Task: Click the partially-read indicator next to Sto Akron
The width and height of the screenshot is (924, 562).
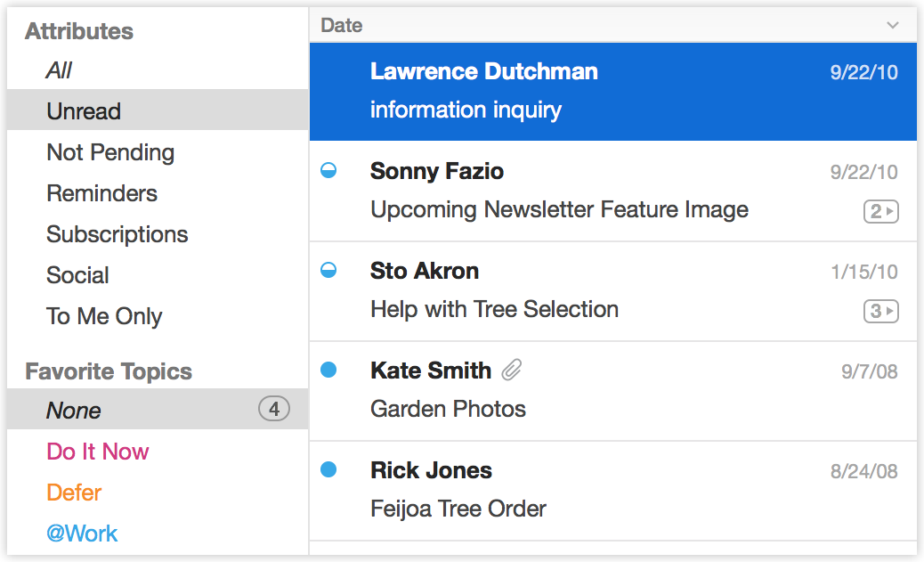Action: point(328,270)
